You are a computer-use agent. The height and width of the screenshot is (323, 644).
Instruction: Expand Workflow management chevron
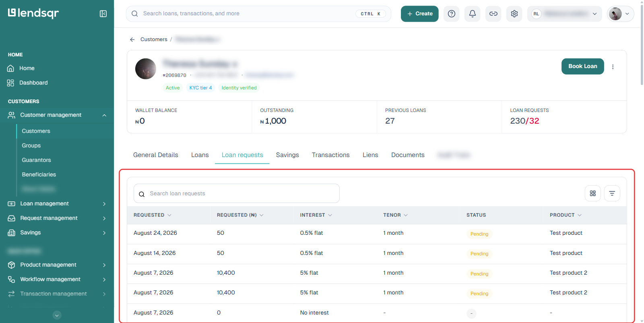(x=104, y=280)
